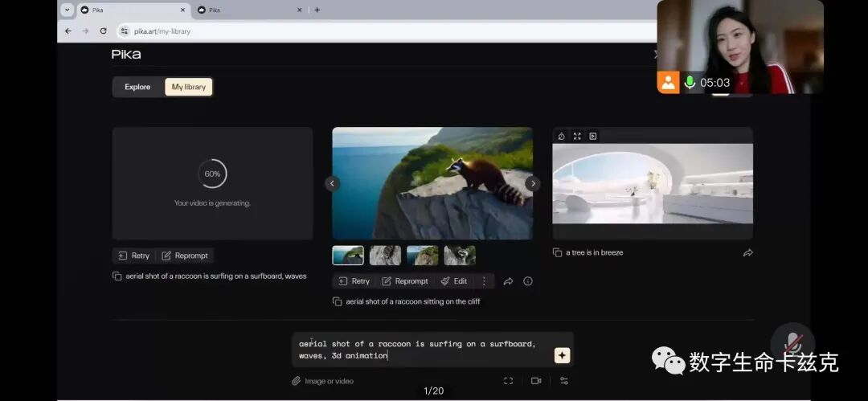The image size is (868, 401).
Task: Retry the raccoon sitting on cliff video
Action: click(354, 280)
